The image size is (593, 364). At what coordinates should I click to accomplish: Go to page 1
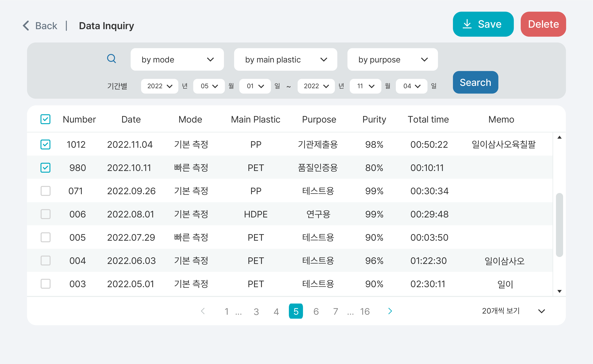pyautogui.click(x=227, y=311)
